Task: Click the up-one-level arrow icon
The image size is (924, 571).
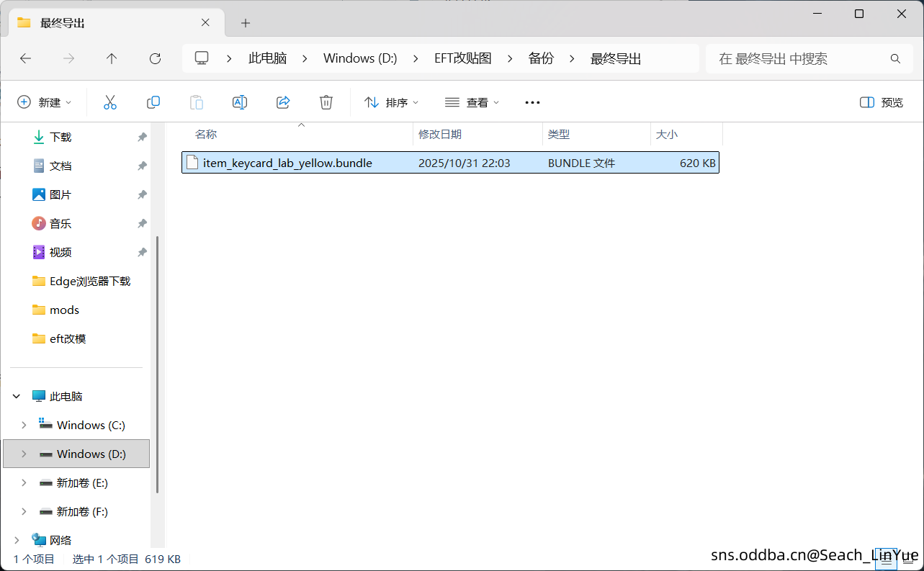Action: click(x=112, y=58)
